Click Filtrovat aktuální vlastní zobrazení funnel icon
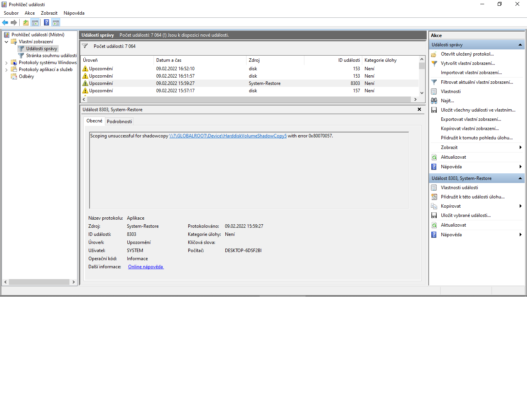 coord(434,82)
